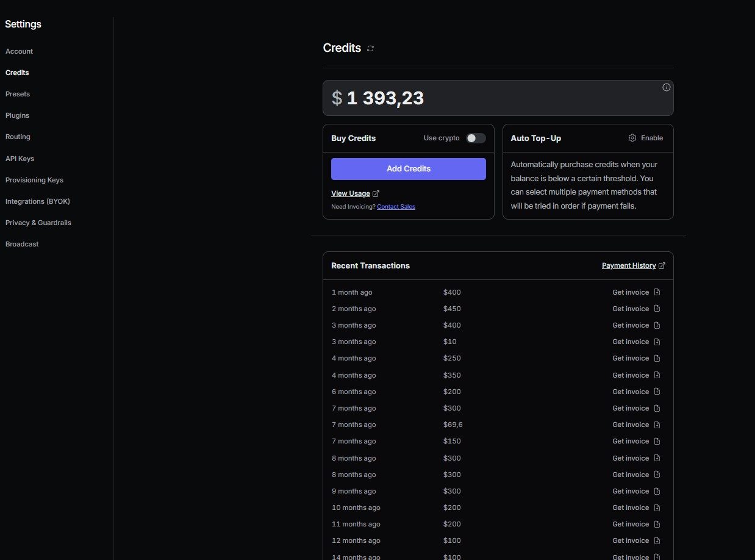The width and height of the screenshot is (755, 560).
Task: Open the Account settings page
Action: point(19,51)
